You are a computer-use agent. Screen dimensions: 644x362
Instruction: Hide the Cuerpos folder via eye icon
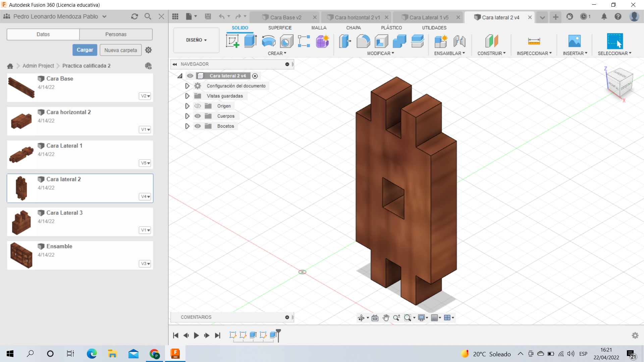tap(198, 116)
